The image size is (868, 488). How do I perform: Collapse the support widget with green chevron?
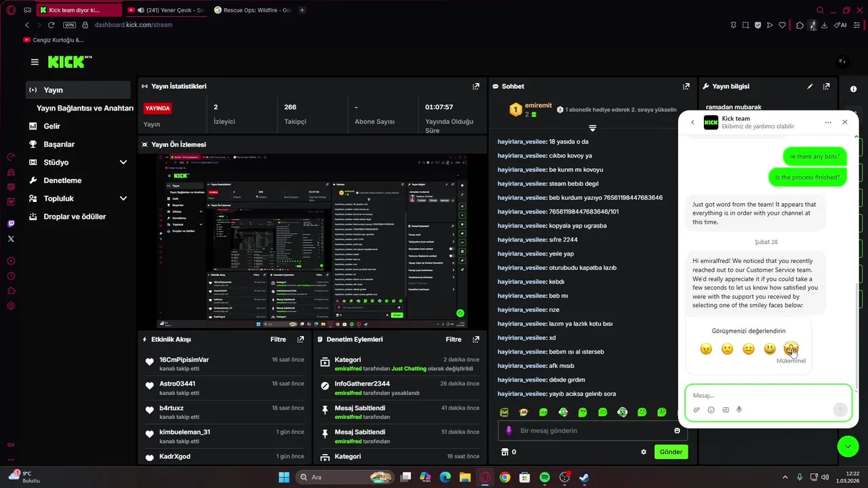pos(848,446)
